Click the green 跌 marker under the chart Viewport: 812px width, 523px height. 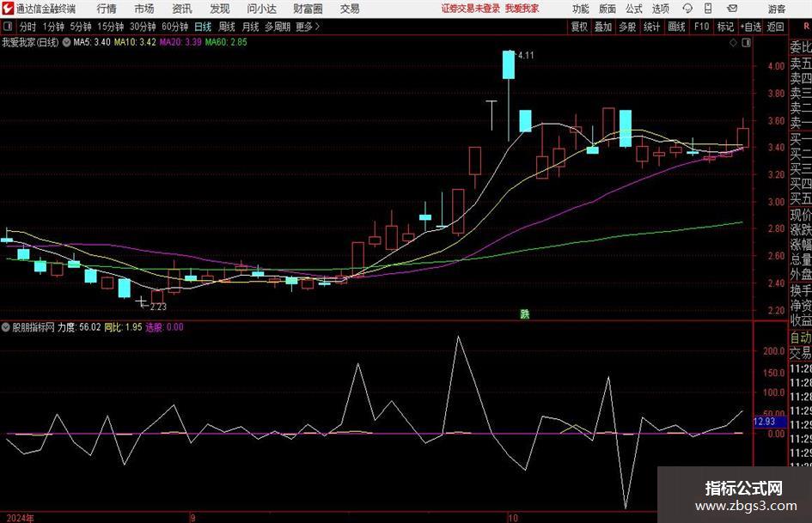tap(525, 313)
